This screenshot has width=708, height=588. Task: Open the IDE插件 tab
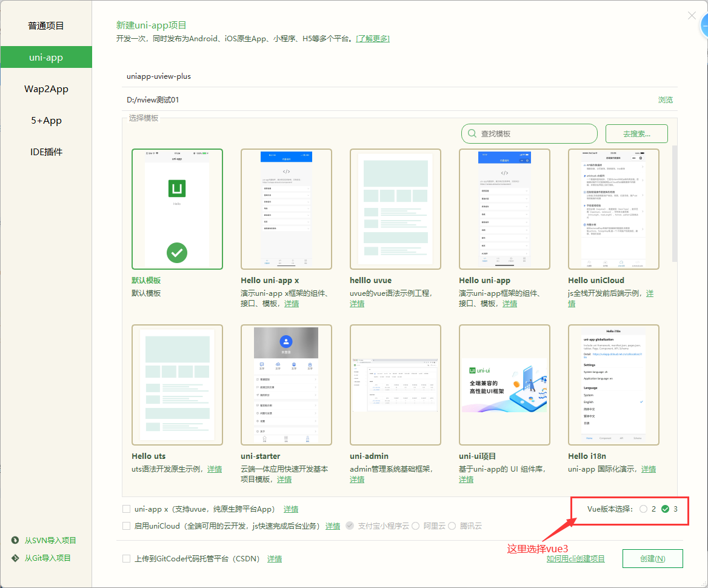coord(46,152)
